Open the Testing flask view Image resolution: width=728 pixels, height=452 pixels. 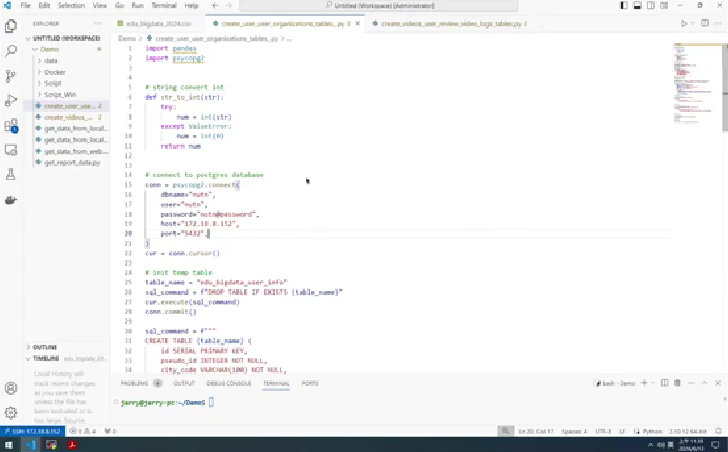11,174
